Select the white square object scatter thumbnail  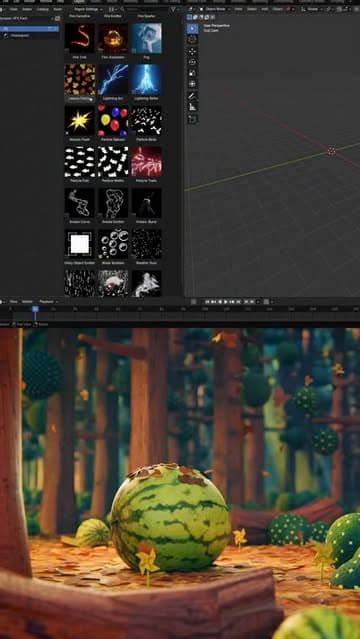80,245
